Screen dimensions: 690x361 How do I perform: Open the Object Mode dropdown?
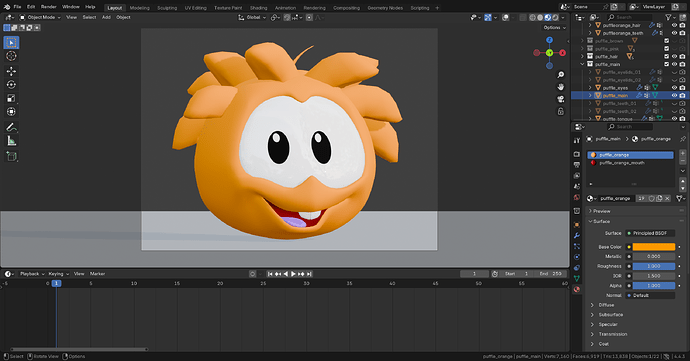tap(40, 17)
